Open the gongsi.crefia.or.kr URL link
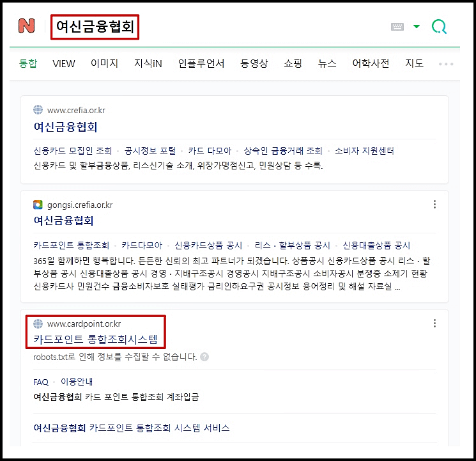 click(x=80, y=205)
